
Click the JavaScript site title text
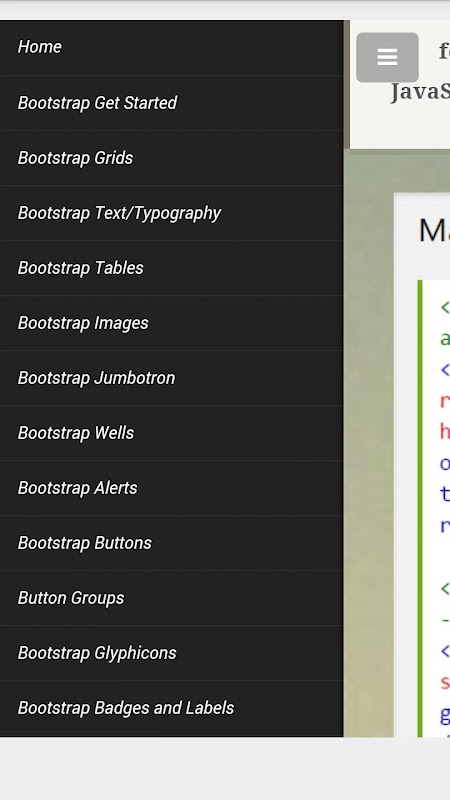(x=420, y=93)
